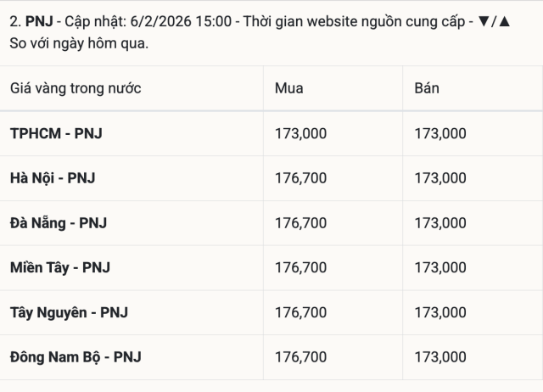Click the Bán price for Hà Nội - PNJ
This screenshot has width=543, height=392.
[x=439, y=178]
